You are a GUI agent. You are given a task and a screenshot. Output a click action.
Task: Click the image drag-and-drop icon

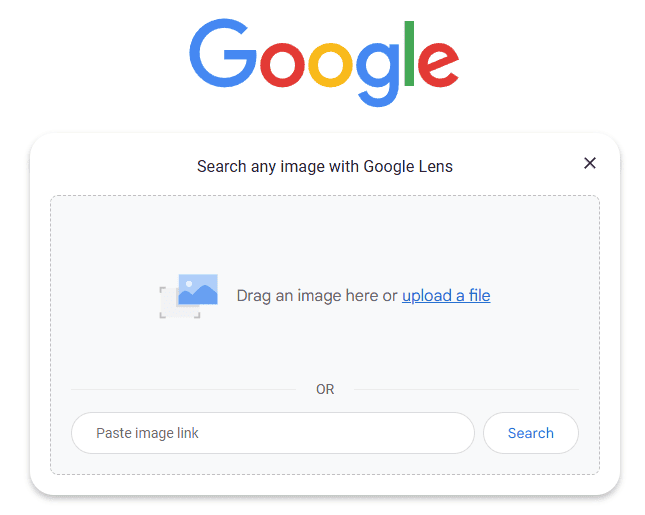[x=188, y=296]
